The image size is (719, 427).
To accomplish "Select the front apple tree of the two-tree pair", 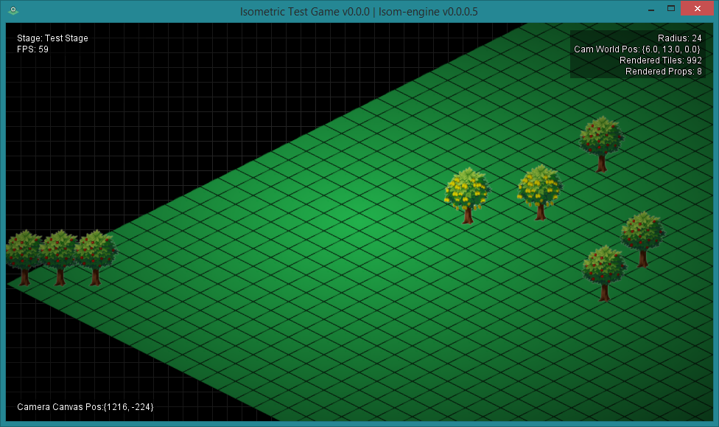I will click(604, 273).
